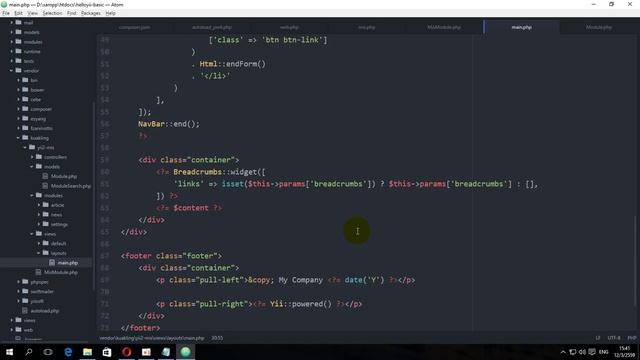Select the web folder icon
Image resolution: width=640 pixels, height=360 pixels.
click(18, 329)
